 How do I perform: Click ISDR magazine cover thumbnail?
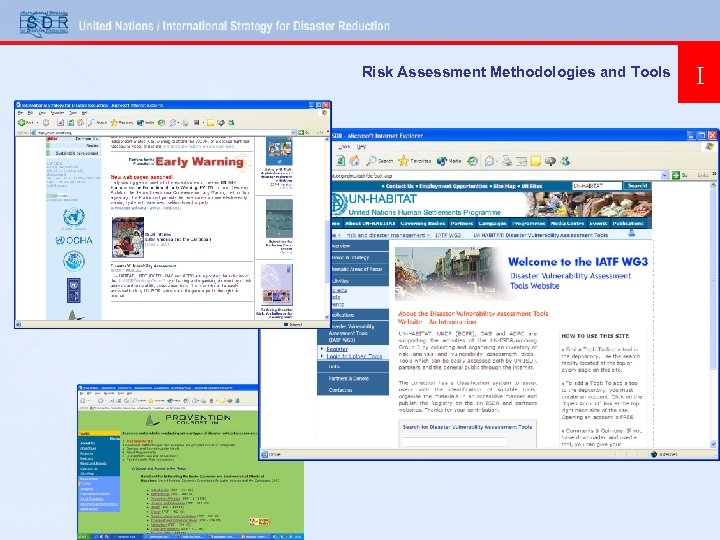pyautogui.click(x=128, y=237)
